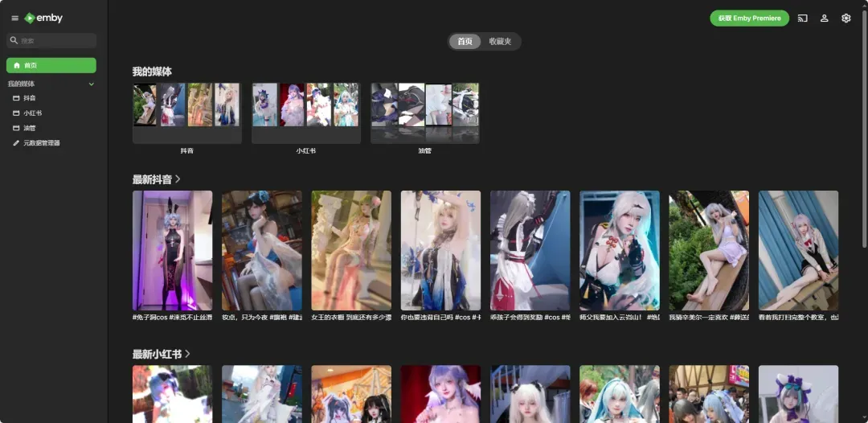Click the green emby logo
This screenshot has width=868, height=423.
[43, 18]
